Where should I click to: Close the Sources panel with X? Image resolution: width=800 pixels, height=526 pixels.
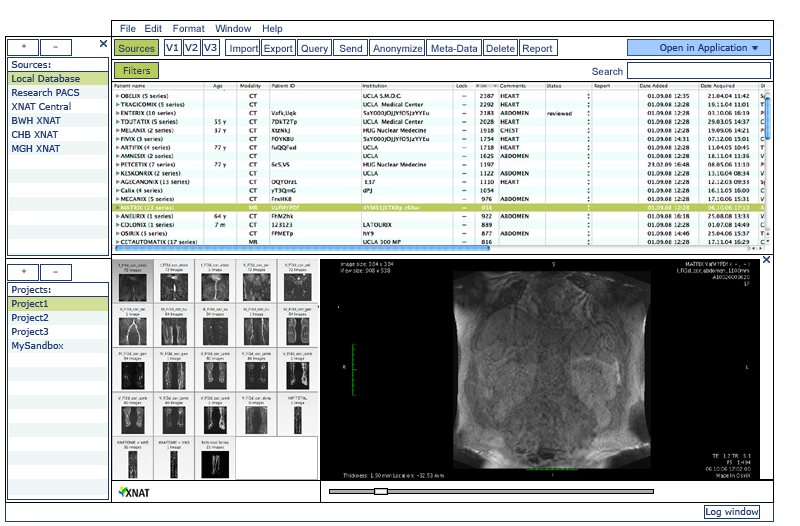pos(103,44)
